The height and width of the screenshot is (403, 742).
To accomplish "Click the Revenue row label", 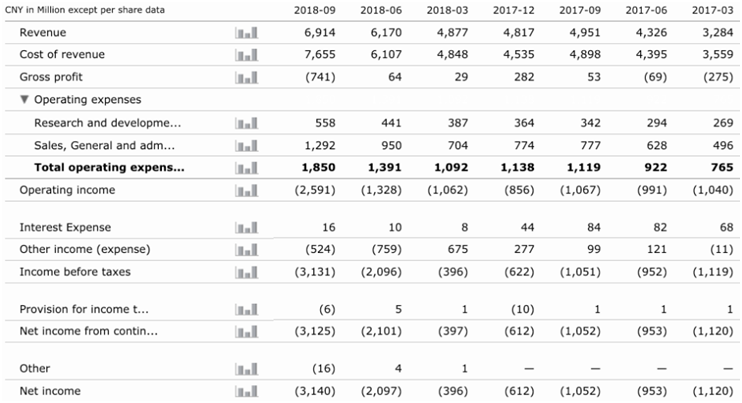I will [x=45, y=33].
